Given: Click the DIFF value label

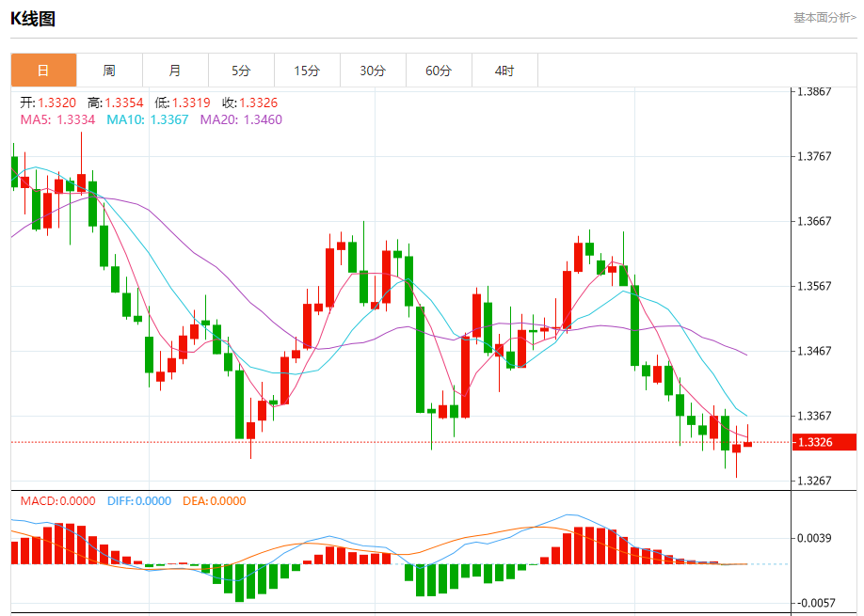Looking at the screenshot, I should point(137,501).
